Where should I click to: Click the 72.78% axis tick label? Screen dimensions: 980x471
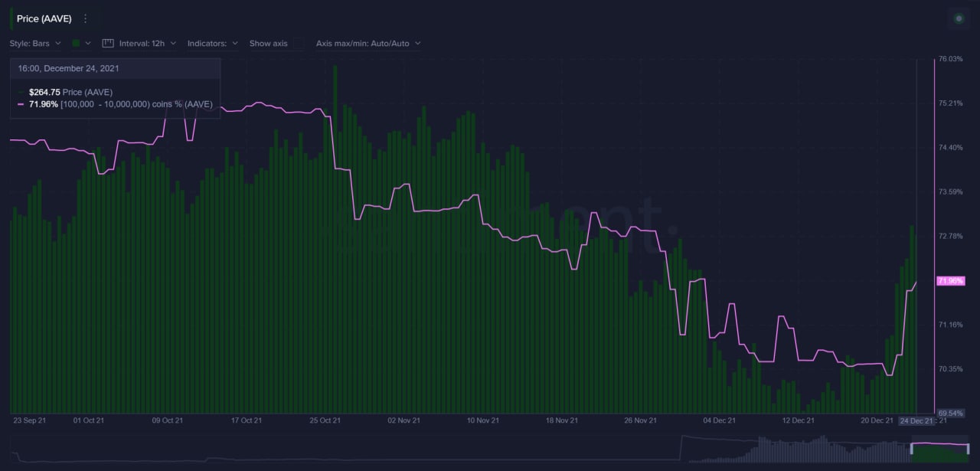(950, 236)
